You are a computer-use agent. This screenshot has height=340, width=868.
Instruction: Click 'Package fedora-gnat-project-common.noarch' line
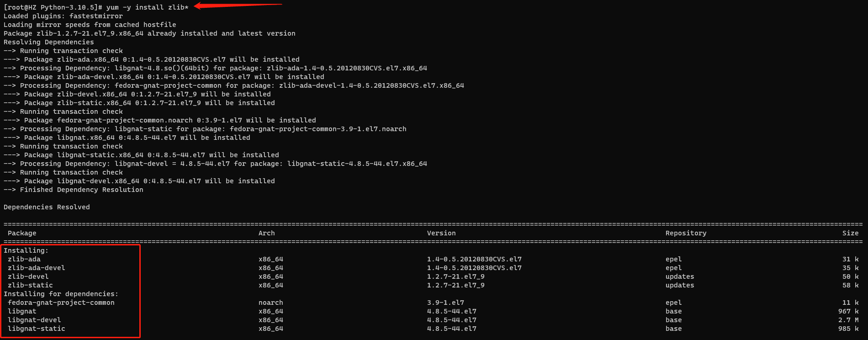[160, 120]
